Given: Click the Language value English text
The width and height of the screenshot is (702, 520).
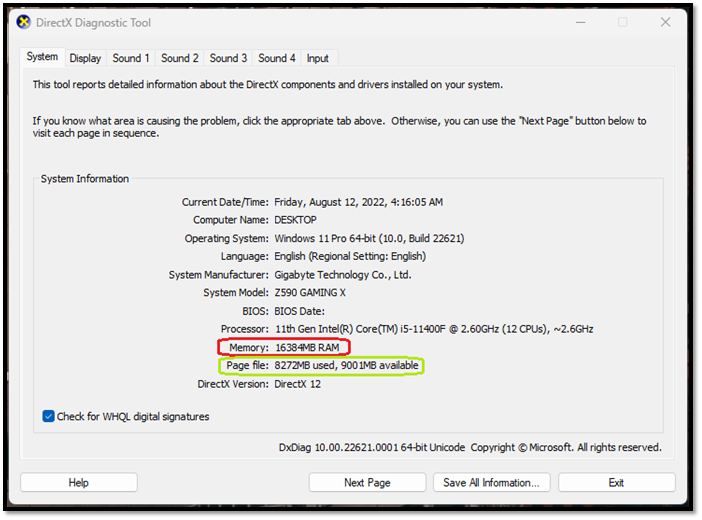Looking at the screenshot, I should tap(350, 256).
